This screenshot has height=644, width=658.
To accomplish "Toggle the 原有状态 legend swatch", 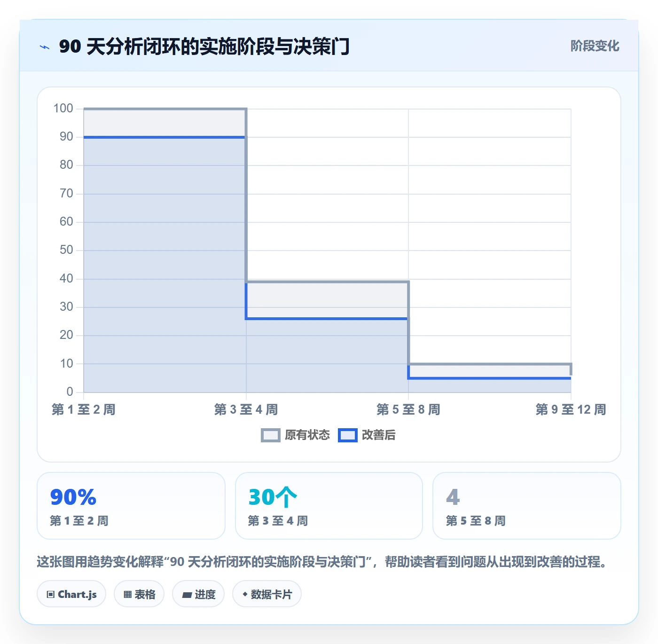I will pyautogui.click(x=270, y=435).
